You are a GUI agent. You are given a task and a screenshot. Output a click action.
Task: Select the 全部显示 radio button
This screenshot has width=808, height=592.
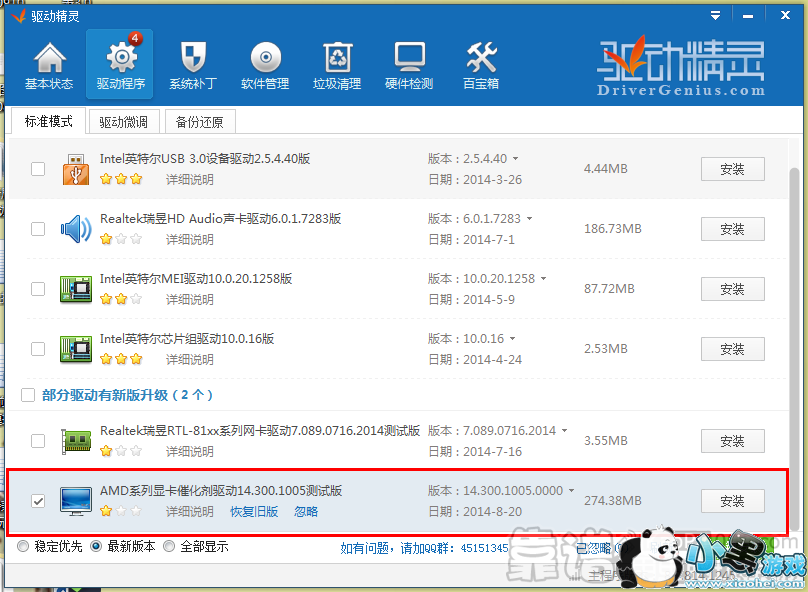point(169,547)
